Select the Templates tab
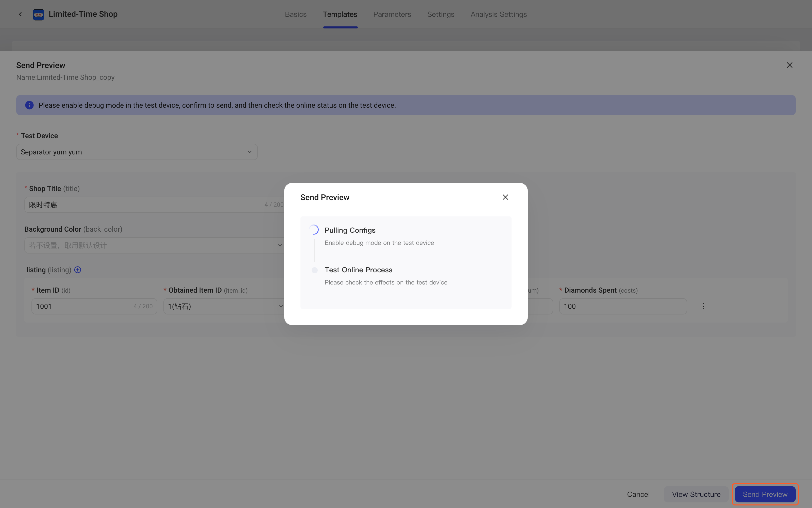This screenshot has height=508, width=812. [x=340, y=14]
